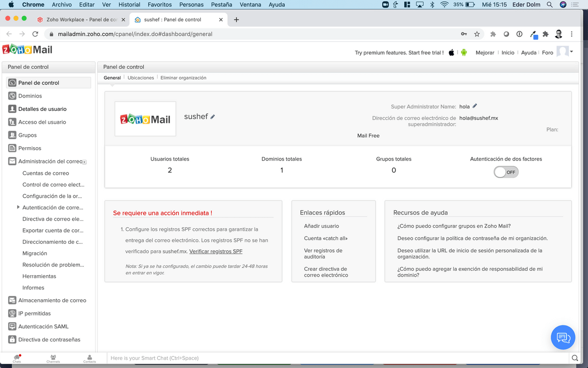Viewport: 588px width, 368px height.
Task: Open Cuentas de correo submenu item
Action: click(46, 173)
